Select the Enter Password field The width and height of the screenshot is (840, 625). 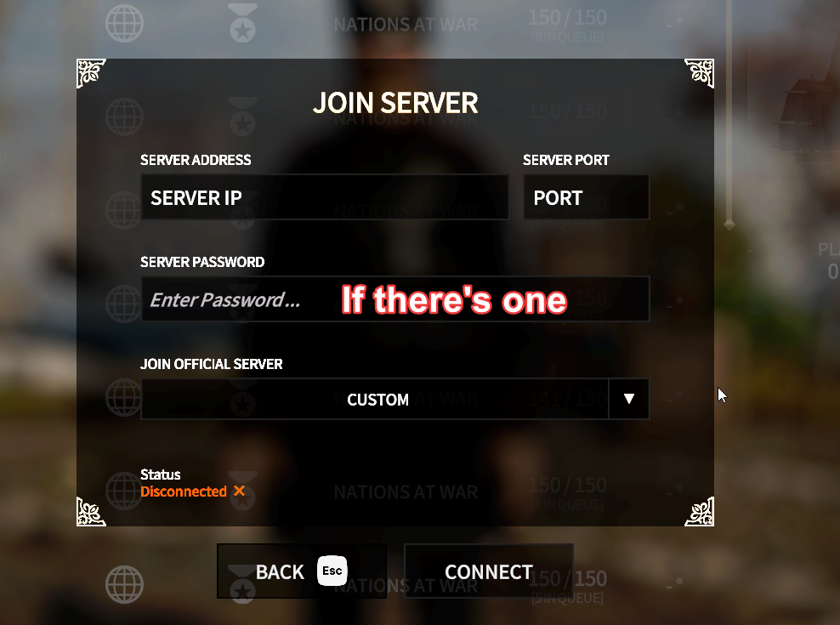(395, 299)
